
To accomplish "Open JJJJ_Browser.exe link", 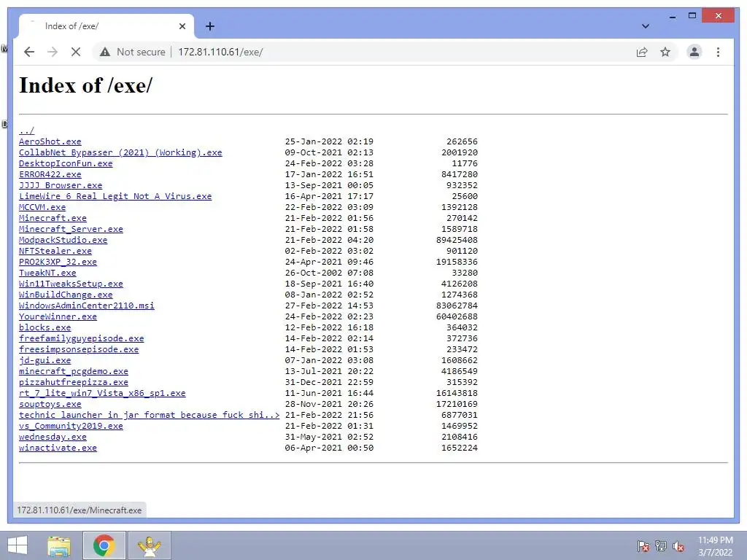I will click(61, 185).
